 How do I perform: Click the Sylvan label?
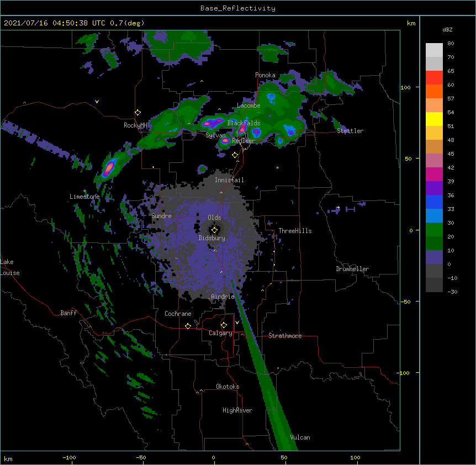[215, 135]
